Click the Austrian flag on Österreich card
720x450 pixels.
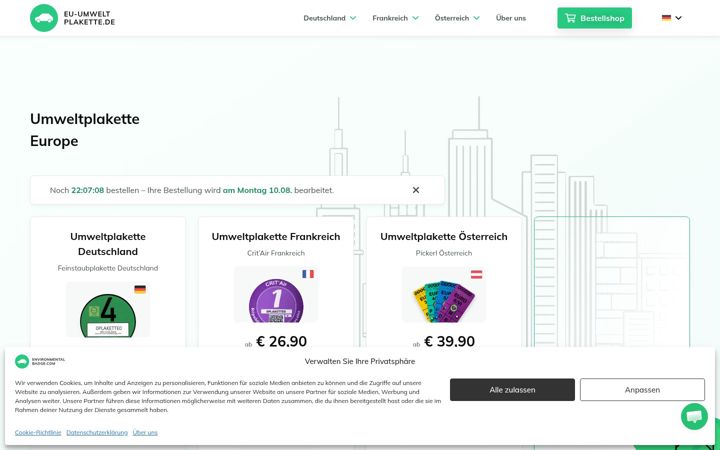[x=477, y=274]
